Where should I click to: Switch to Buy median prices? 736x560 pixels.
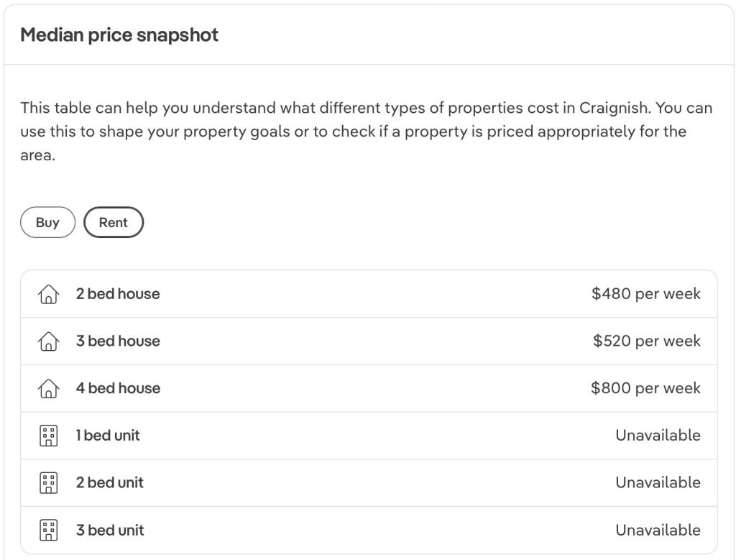click(47, 223)
